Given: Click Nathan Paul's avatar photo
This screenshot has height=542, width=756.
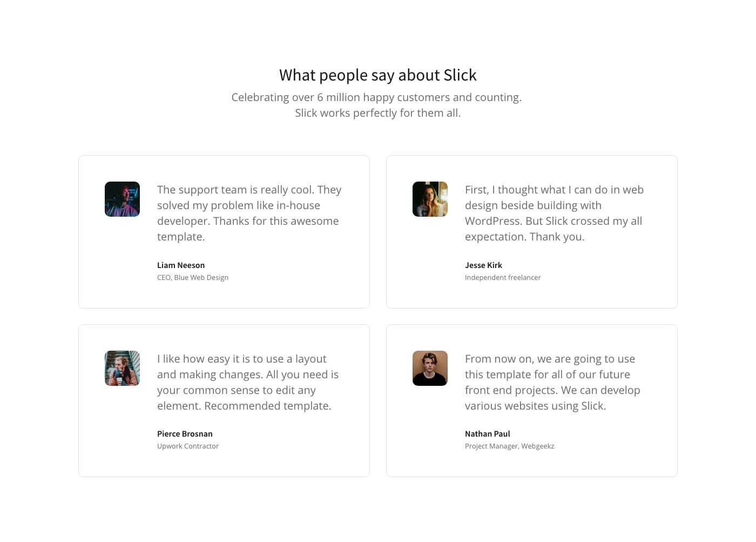Looking at the screenshot, I should click(x=430, y=368).
